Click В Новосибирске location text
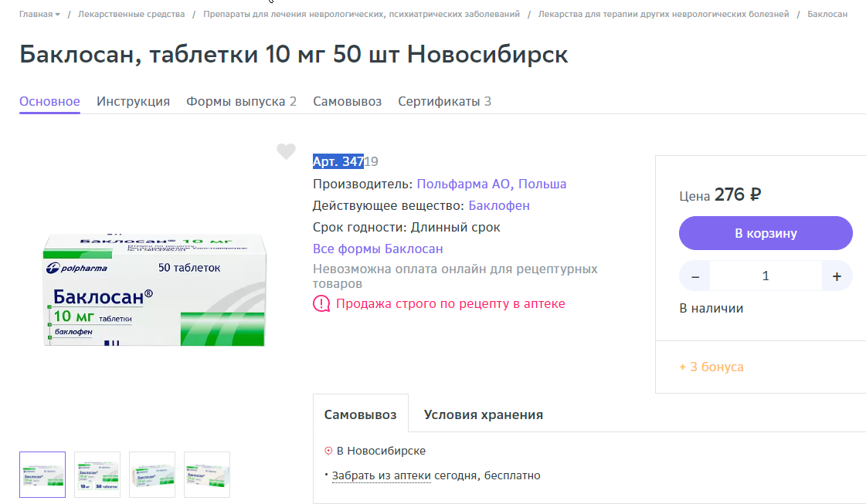 coord(381,451)
